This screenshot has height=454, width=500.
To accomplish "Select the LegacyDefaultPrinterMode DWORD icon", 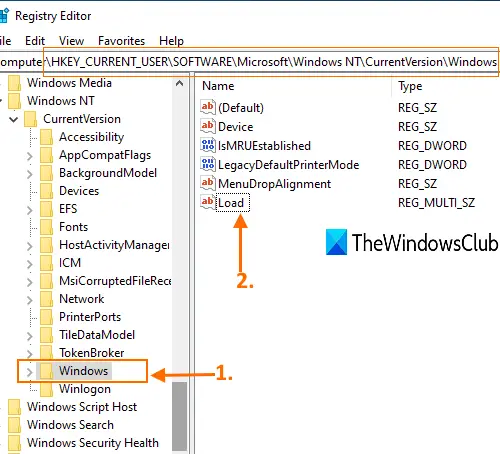I will tap(208, 164).
